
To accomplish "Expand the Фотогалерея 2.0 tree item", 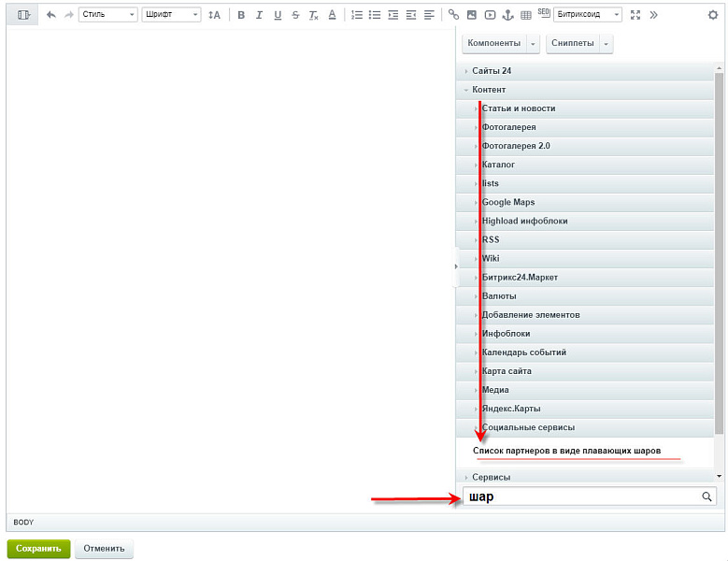I will point(516,146).
